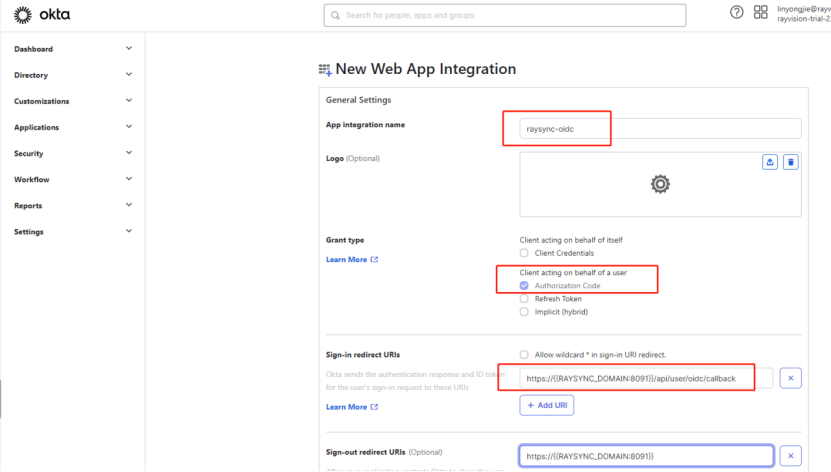Click the App integration name field
The width and height of the screenshot is (831, 472).
tap(660, 128)
